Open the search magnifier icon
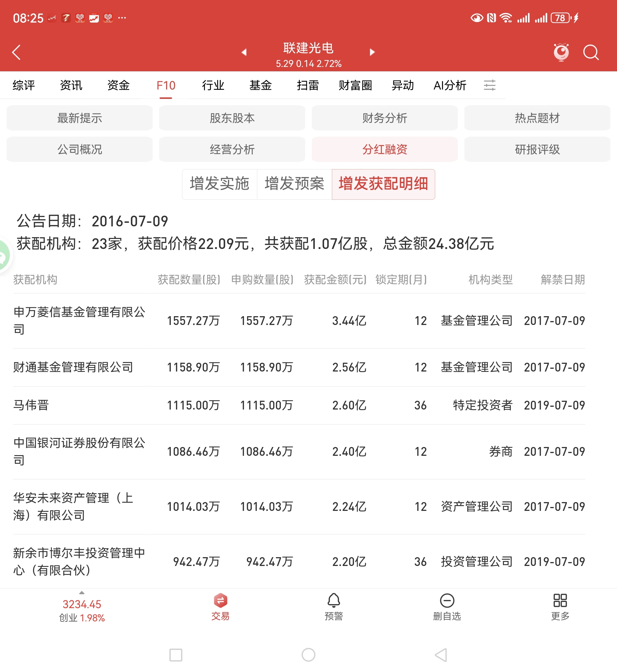The width and height of the screenshot is (617, 672). pyautogui.click(x=591, y=52)
